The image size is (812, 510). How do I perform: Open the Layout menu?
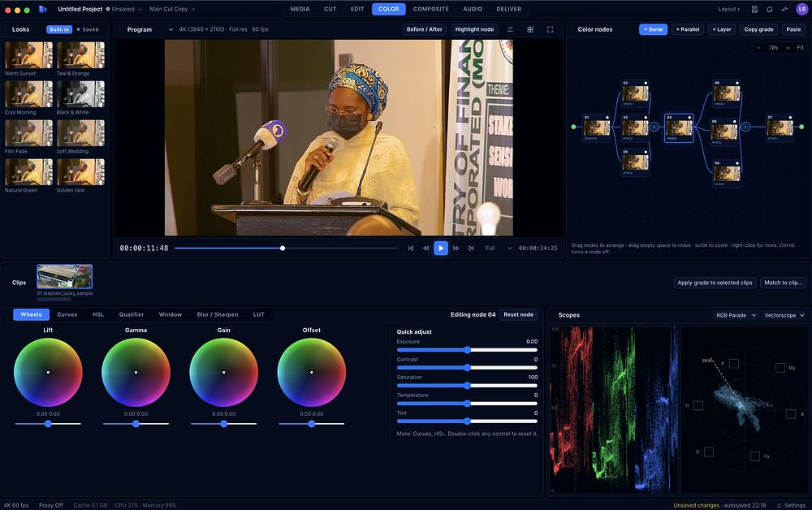pyautogui.click(x=728, y=9)
